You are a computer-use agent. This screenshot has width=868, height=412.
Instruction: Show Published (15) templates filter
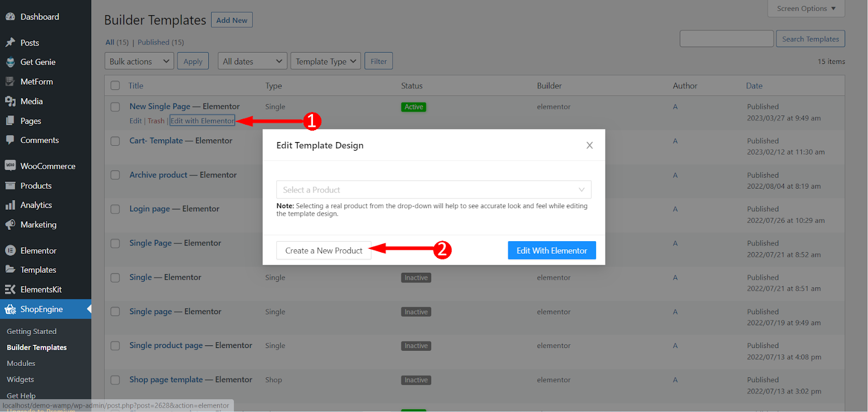pos(161,42)
